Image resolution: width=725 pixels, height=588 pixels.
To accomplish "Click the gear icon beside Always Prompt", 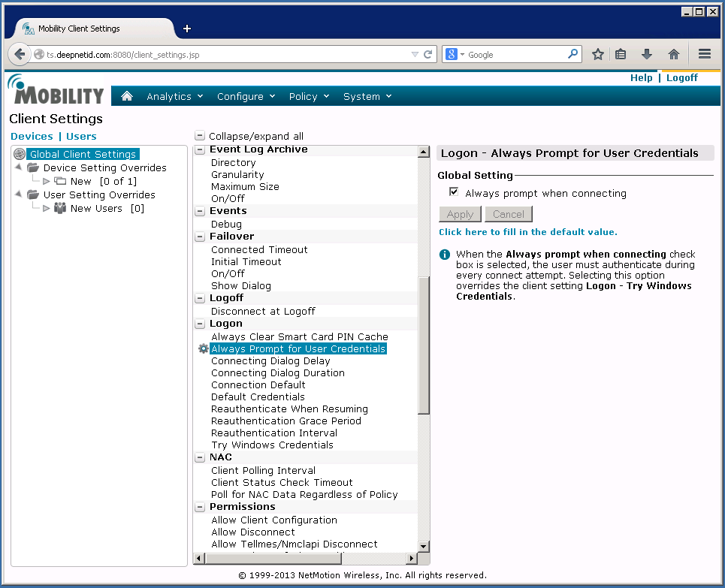I will (203, 349).
